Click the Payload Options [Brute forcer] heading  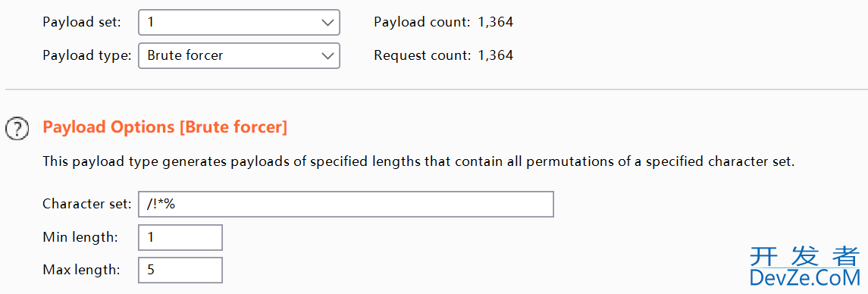pos(165,128)
